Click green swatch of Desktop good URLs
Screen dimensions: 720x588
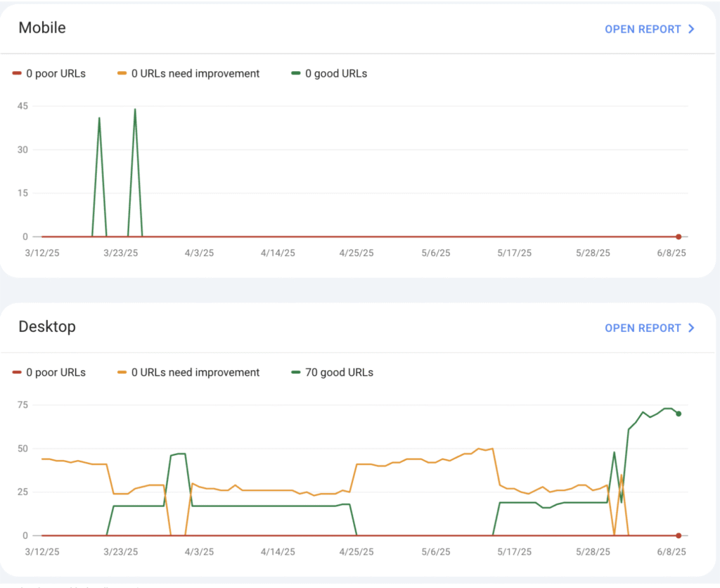296,372
